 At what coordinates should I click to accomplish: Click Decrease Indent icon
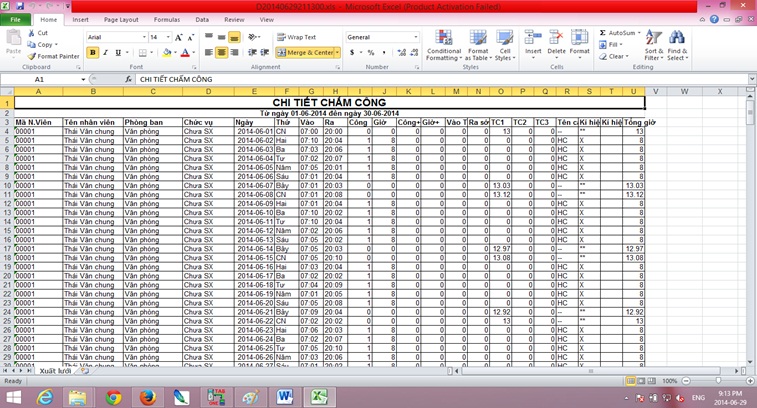click(252, 52)
